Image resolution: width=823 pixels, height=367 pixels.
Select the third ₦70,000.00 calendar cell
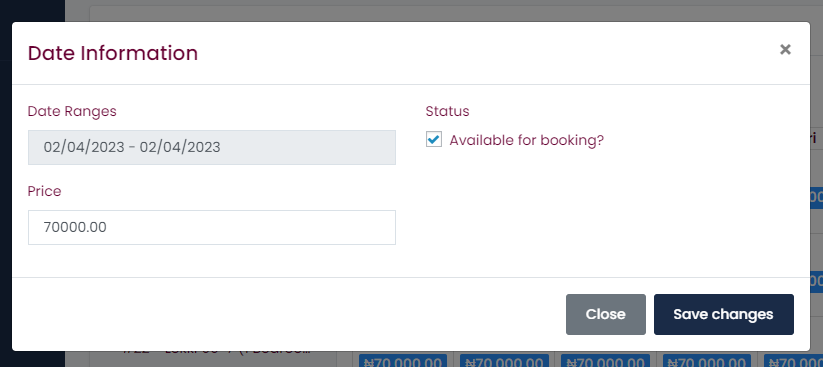pos(605,361)
